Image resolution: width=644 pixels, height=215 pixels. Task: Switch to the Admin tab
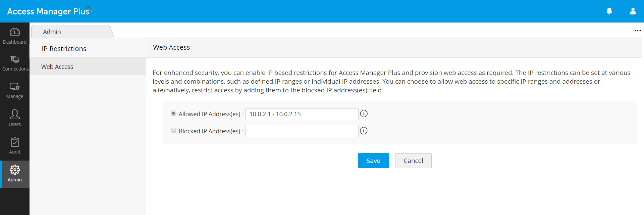[x=52, y=32]
